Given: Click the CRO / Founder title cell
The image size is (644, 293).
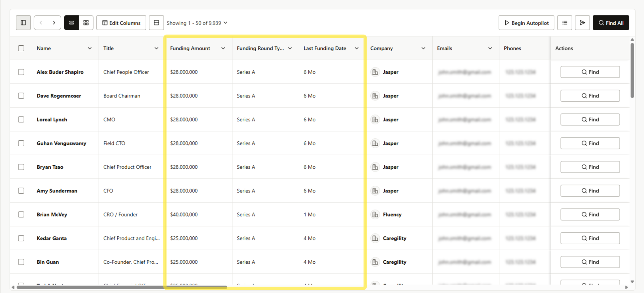Looking at the screenshot, I should tap(120, 215).
